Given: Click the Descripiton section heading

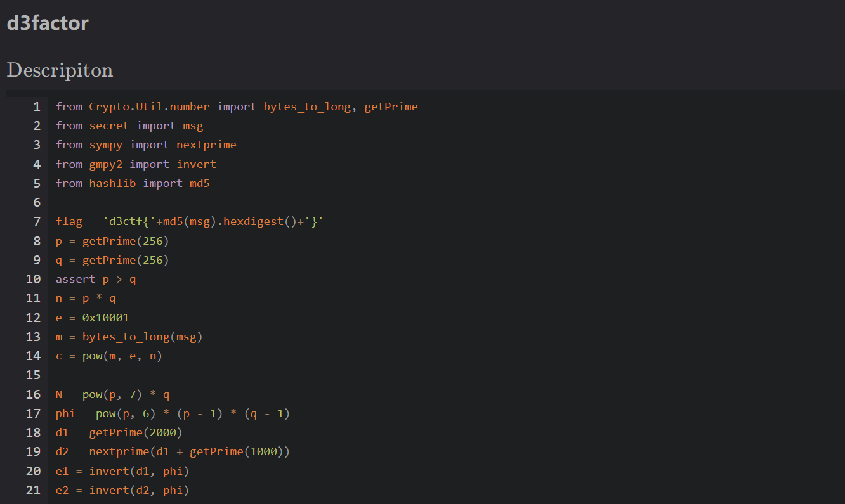Looking at the screenshot, I should coord(60,70).
